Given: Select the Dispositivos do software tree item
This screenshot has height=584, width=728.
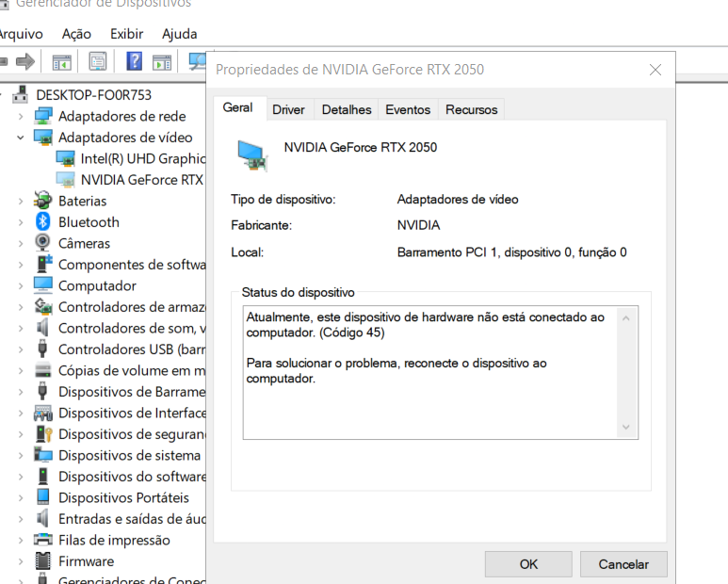Looking at the screenshot, I should (133, 477).
